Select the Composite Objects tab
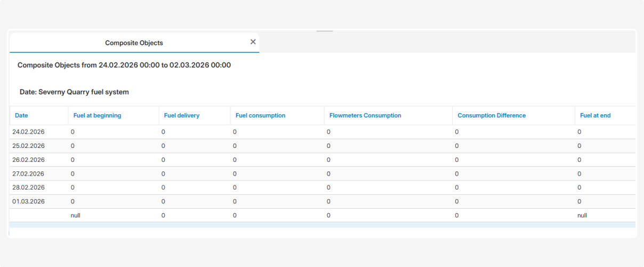The image size is (644, 267). tap(134, 43)
